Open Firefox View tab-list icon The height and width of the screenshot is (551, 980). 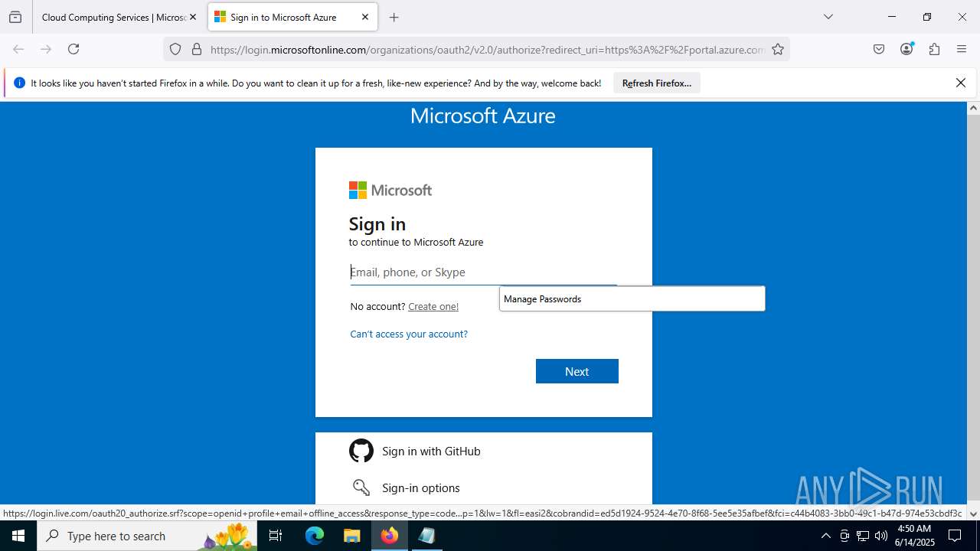tap(15, 17)
